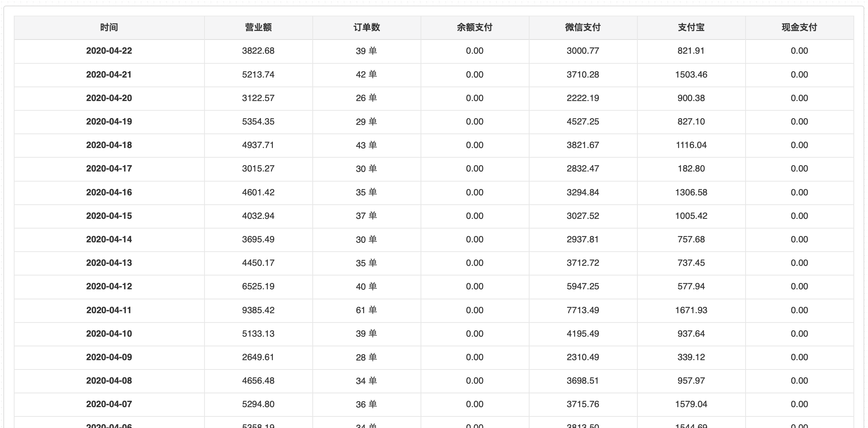Click revenue value 2649.61
This screenshot has height=428, width=868.
coord(258,357)
